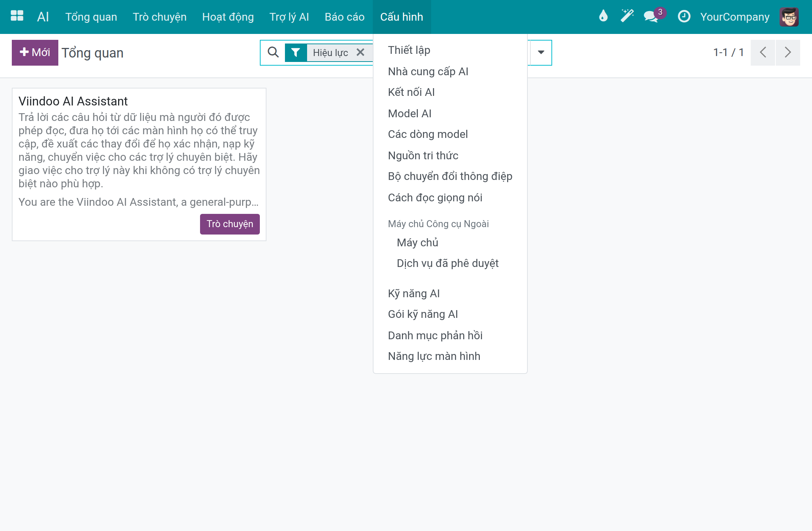The width and height of the screenshot is (812, 531).
Task: Switch company via YourCompany selector
Action: click(x=735, y=17)
